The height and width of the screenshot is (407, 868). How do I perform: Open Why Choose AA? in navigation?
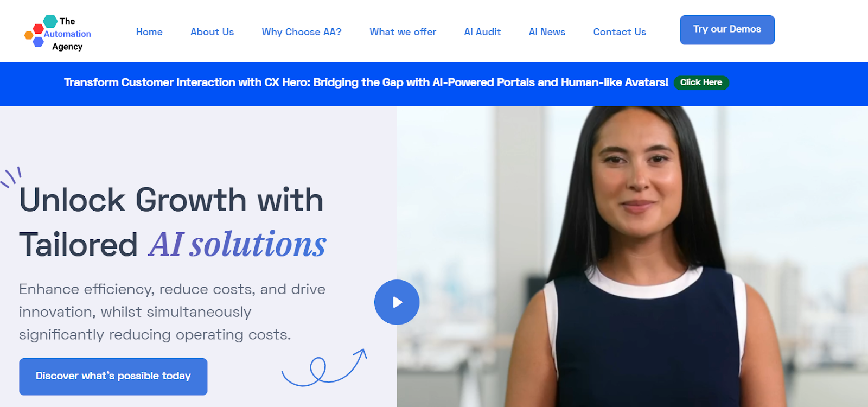point(302,32)
